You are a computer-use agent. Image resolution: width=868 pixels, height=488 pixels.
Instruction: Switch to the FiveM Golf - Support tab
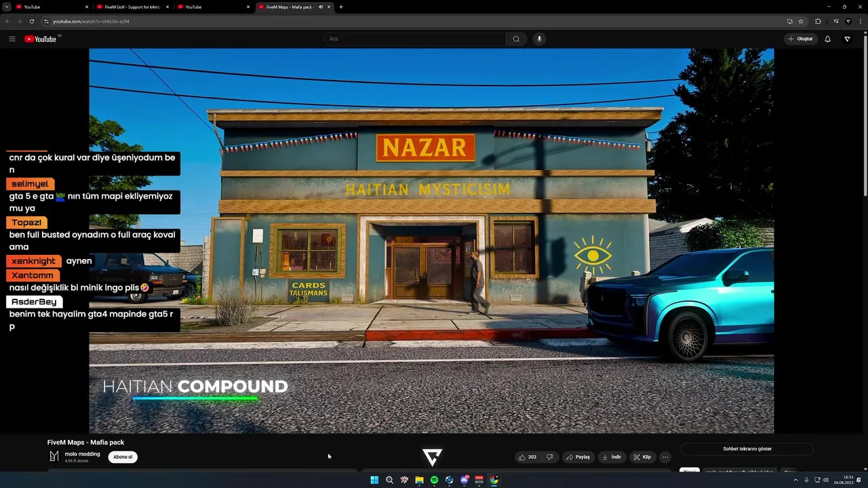click(x=133, y=7)
